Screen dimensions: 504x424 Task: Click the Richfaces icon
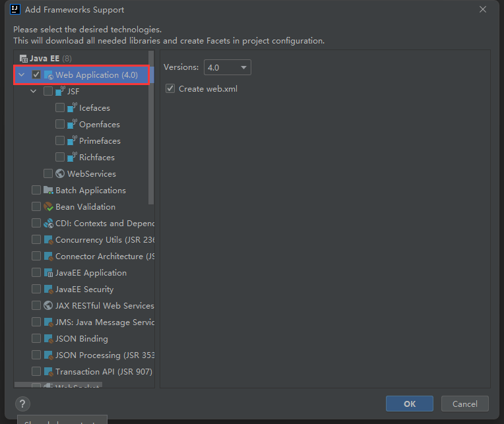tap(72, 157)
